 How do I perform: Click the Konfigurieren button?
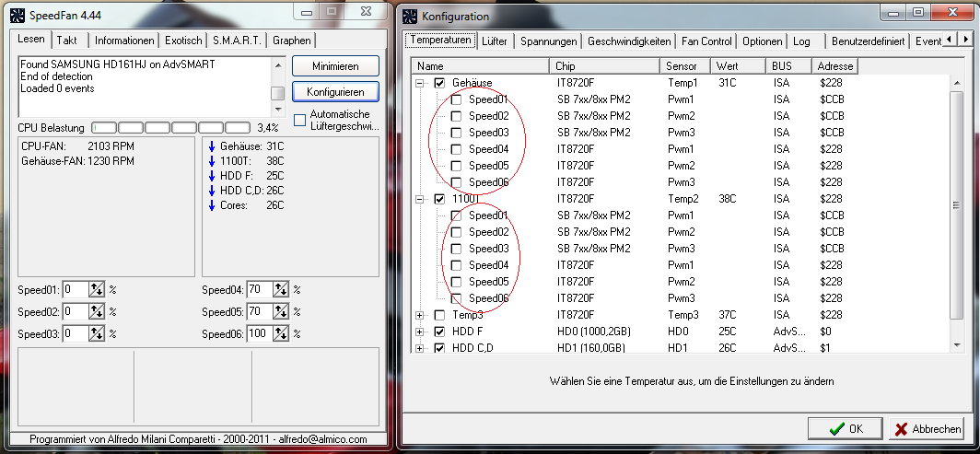click(x=335, y=92)
